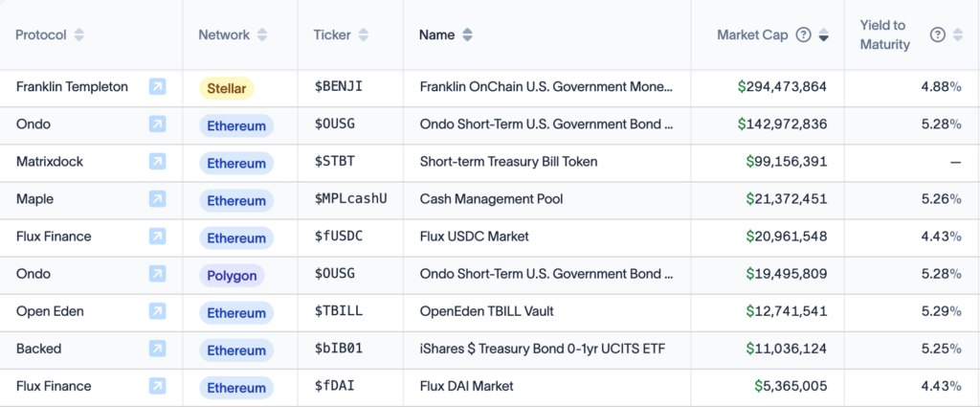Open Open Eden external link icon
The height and width of the screenshot is (407, 980).
pos(158,311)
